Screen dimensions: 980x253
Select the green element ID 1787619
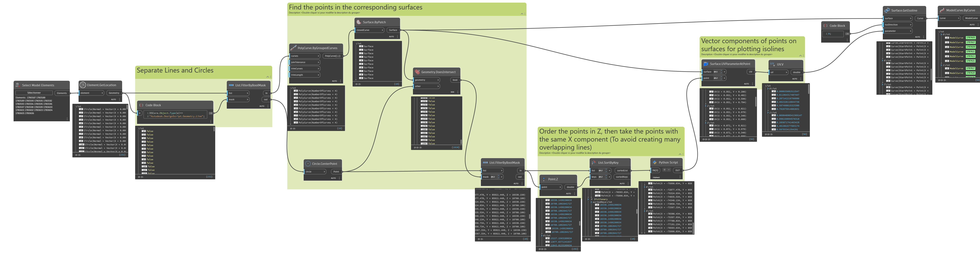971,73
